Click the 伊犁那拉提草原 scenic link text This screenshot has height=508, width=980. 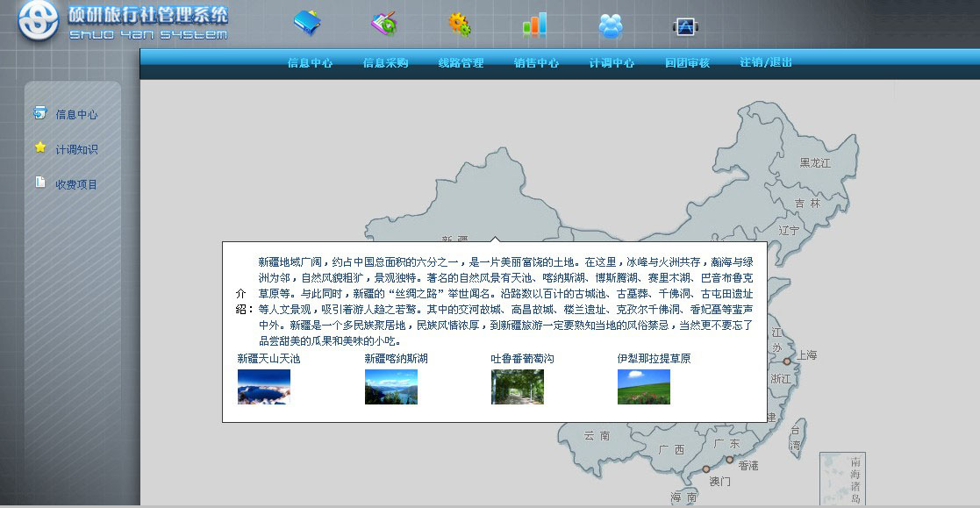(x=654, y=359)
